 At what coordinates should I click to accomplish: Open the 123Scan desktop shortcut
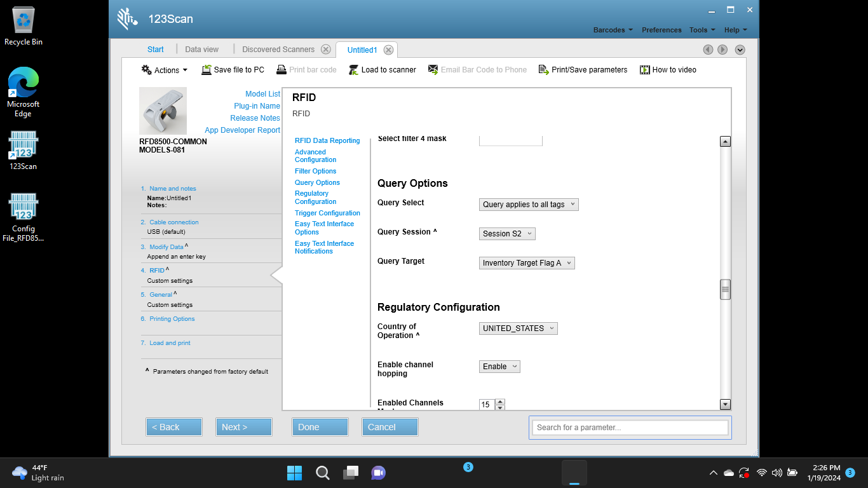[24, 151]
